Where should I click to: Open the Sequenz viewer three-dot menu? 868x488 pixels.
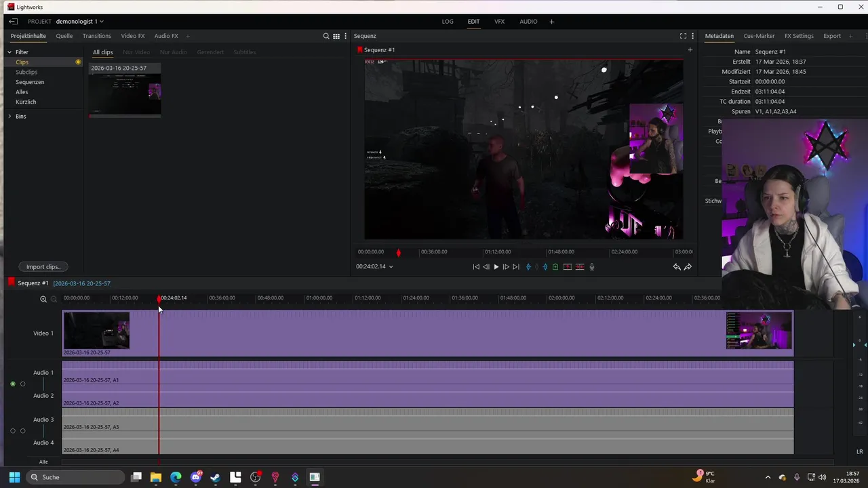point(693,36)
